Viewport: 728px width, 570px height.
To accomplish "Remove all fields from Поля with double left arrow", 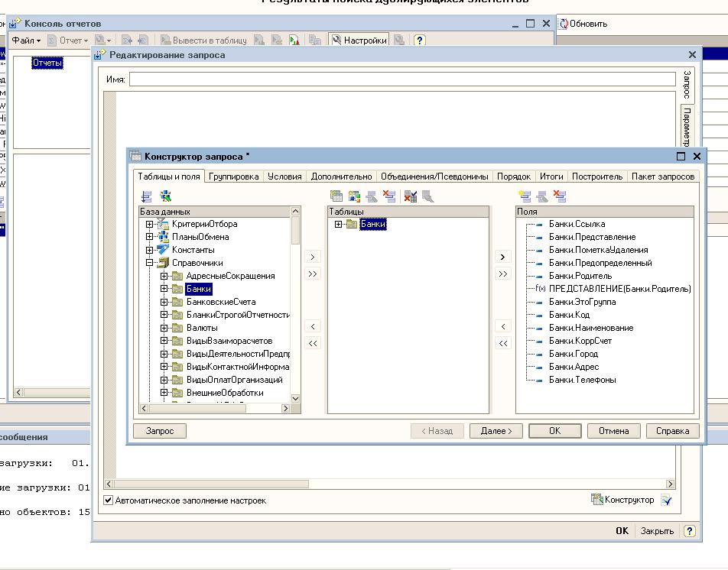I will [502, 343].
